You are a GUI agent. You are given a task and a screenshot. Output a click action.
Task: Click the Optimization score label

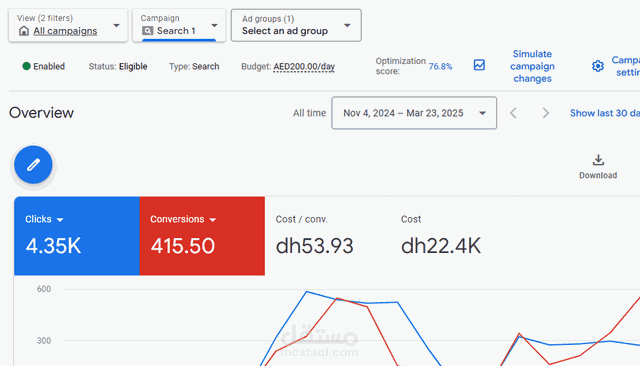click(x=400, y=66)
